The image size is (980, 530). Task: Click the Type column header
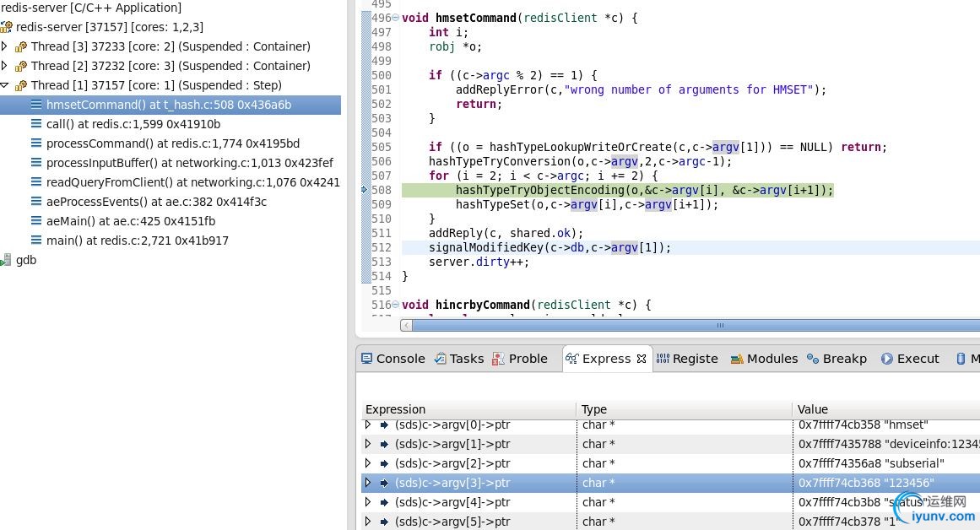684,409
